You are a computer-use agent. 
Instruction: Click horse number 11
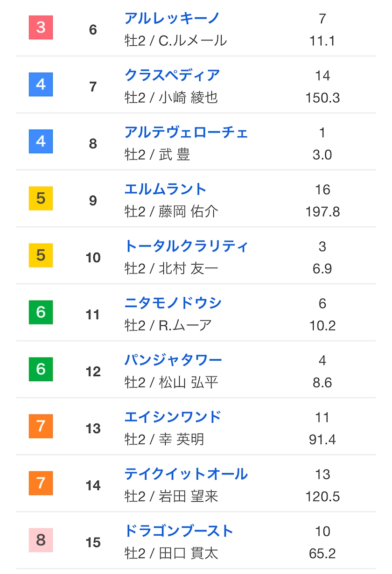[x=93, y=315]
